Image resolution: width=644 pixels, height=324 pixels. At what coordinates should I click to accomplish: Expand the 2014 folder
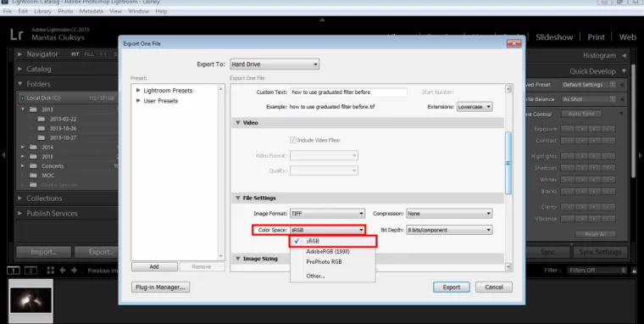pyautogui.click(x=23, y=148)
